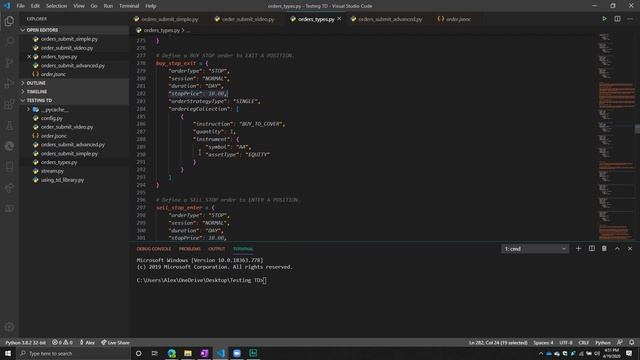Image resolution: width=640 pixels, height=360 pixels.
Task: Open the Manage gear in activity bar
Action: coord(9,327)
